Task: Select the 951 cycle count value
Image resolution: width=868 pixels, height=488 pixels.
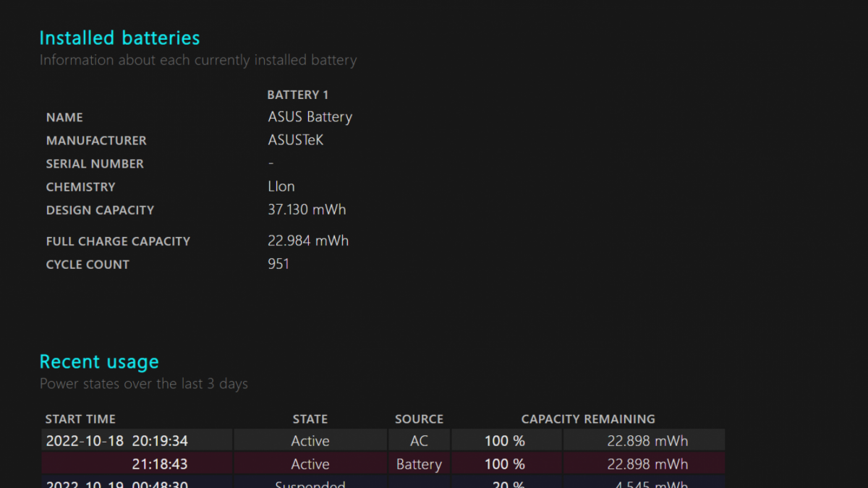Action: [x=278, y=264]
